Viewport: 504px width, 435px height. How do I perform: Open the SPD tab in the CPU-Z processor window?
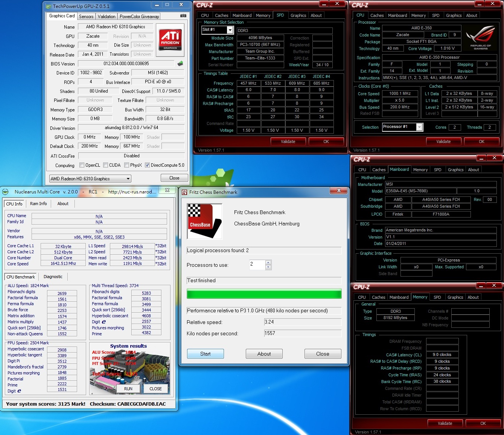pos(436,15)
